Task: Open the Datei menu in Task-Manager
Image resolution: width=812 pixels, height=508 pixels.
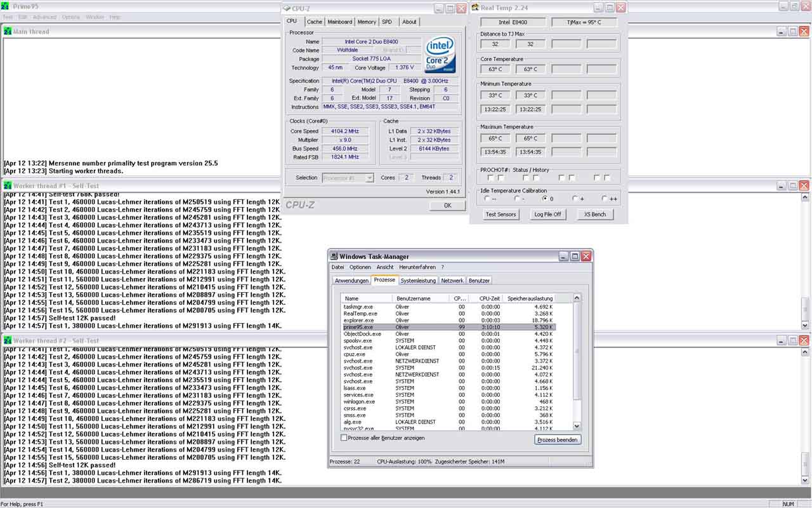Action: (x=337, y=267)
